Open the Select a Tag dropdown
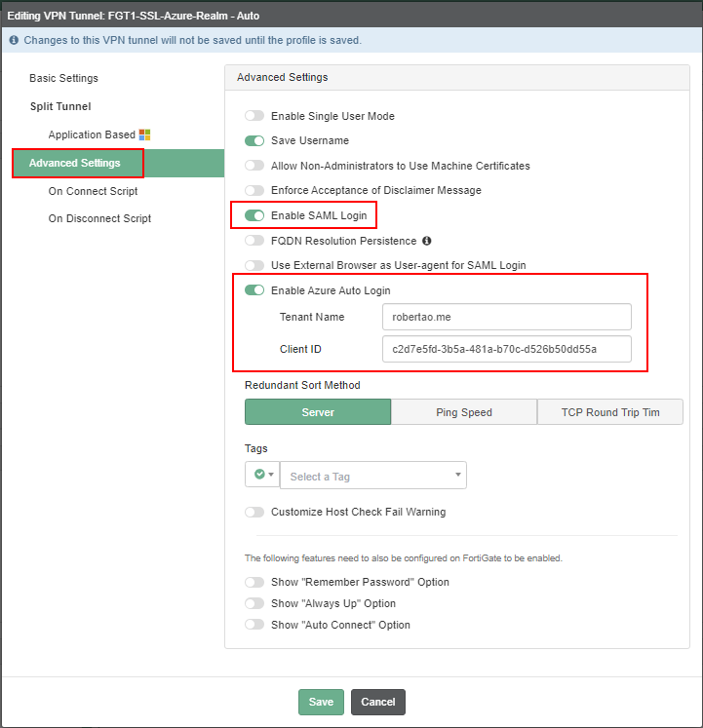Screen dimensions: 703x728 pyautogui.click(x=373, y=475)
